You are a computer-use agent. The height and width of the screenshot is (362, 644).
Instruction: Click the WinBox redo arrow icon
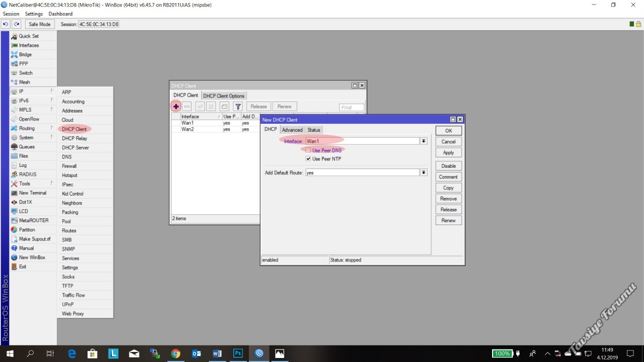(17, 24)
